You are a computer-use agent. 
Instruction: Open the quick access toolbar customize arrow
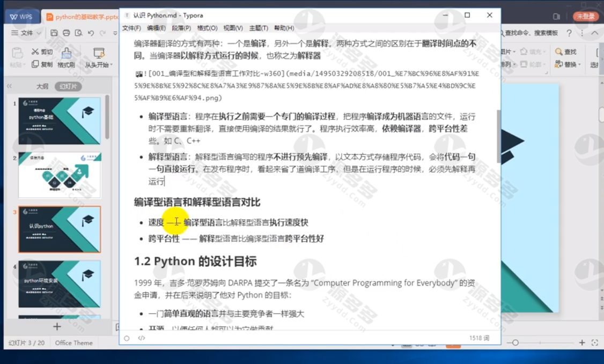[x=115, y=33]
